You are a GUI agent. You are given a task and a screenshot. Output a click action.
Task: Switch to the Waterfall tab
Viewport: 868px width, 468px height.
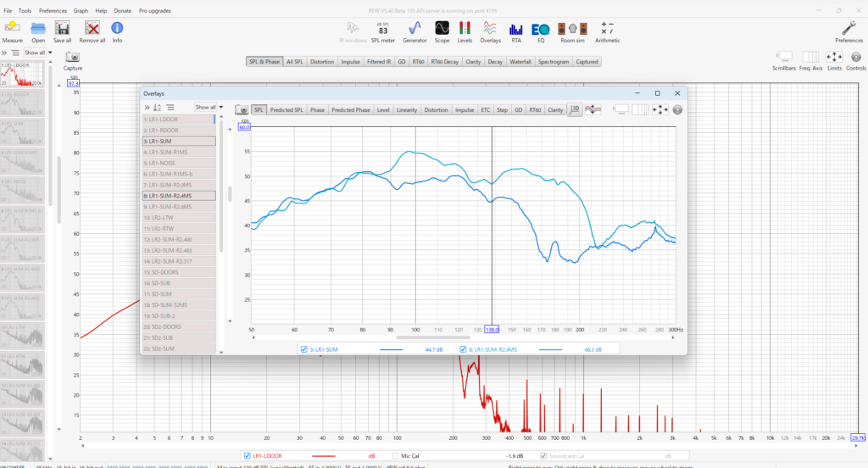520,62
